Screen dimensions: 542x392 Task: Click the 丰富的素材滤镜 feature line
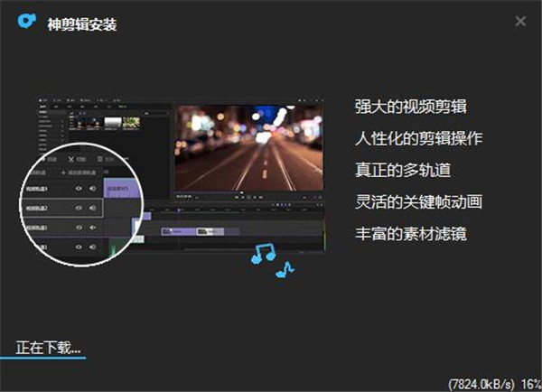[x=411, y=234]
